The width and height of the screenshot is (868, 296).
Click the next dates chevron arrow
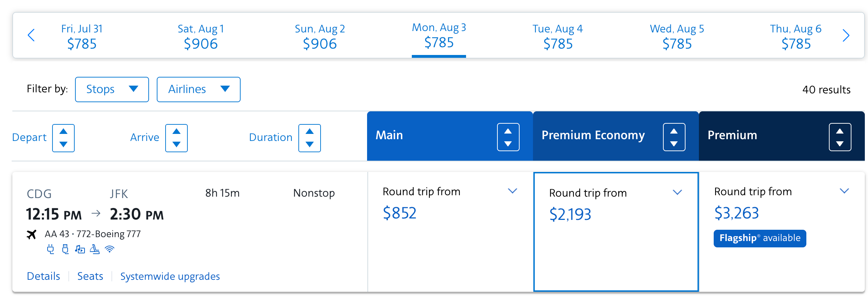[x=846, y=35]
